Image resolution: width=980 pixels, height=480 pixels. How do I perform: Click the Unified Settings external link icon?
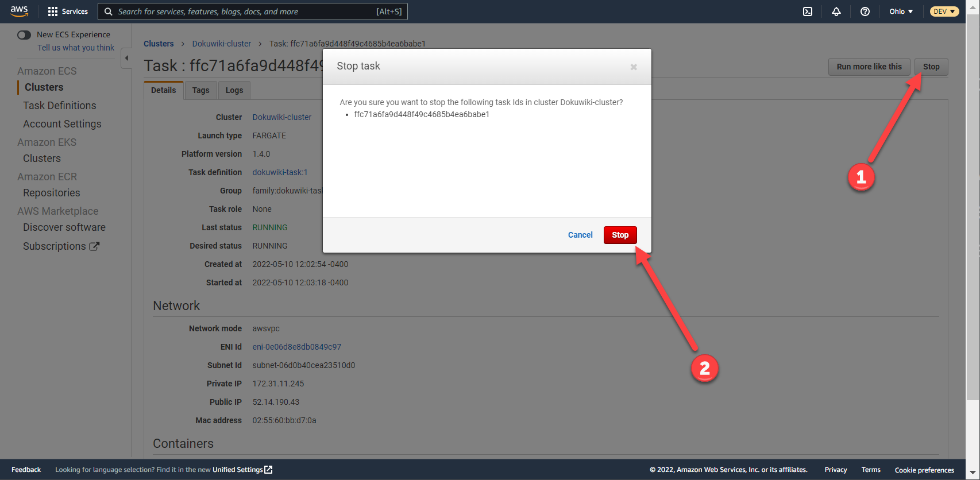[268, 470]
